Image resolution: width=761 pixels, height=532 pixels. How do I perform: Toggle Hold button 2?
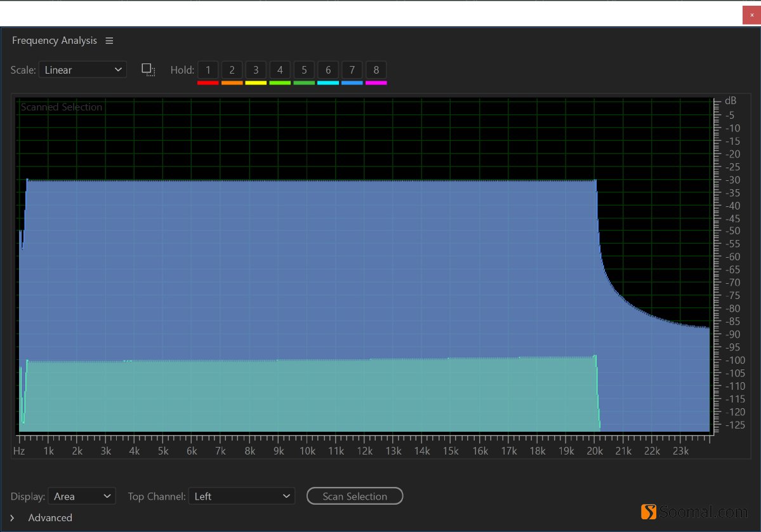tap(232, 70)
